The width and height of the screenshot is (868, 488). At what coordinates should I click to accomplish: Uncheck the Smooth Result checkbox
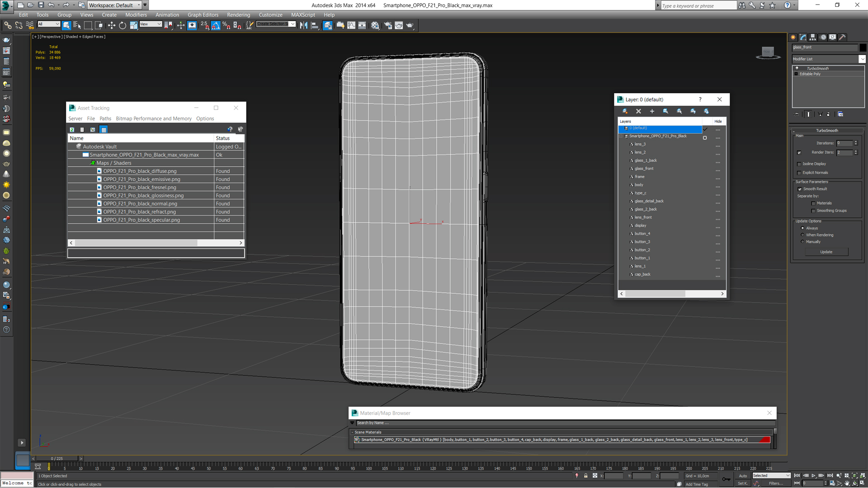tap(799, 189)
